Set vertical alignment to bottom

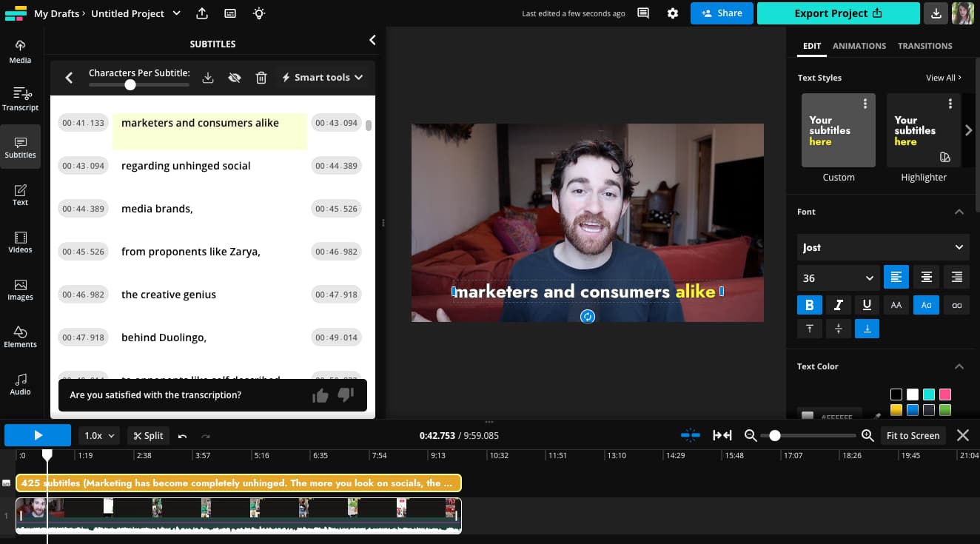(x=867, y=329)
